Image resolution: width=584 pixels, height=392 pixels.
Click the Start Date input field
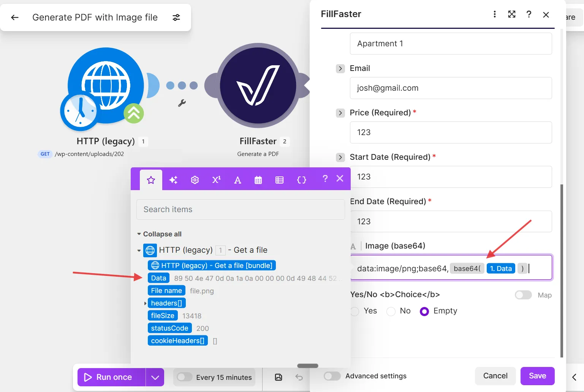point(451,177)
